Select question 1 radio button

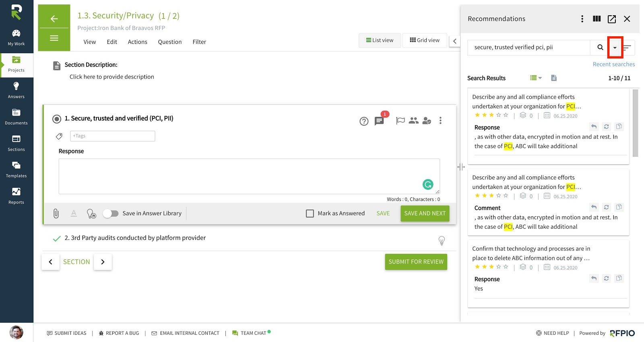click(x=57, y=119)
